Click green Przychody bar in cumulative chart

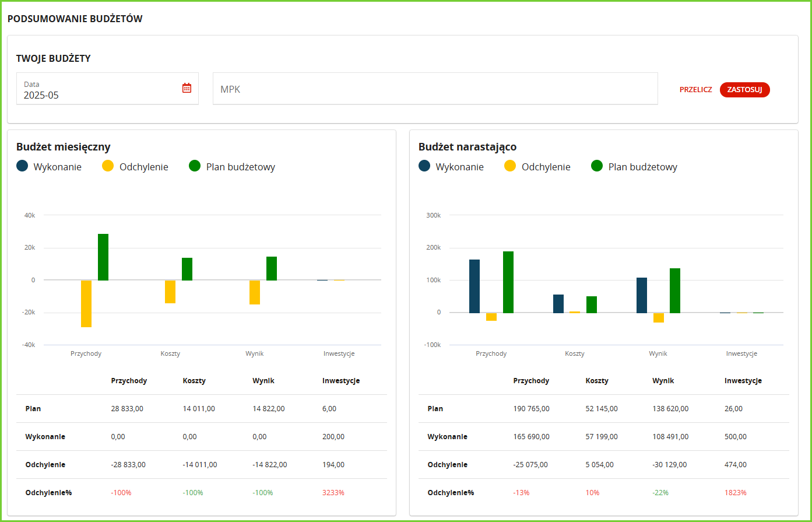508,282
